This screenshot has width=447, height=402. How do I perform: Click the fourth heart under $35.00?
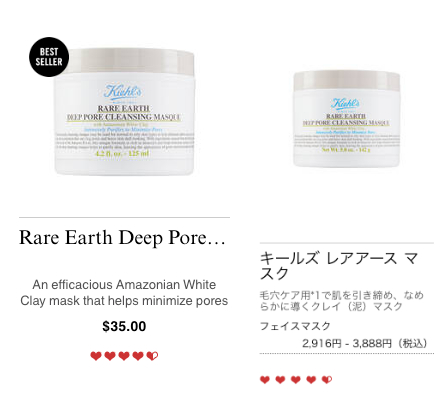pos(138,356)
